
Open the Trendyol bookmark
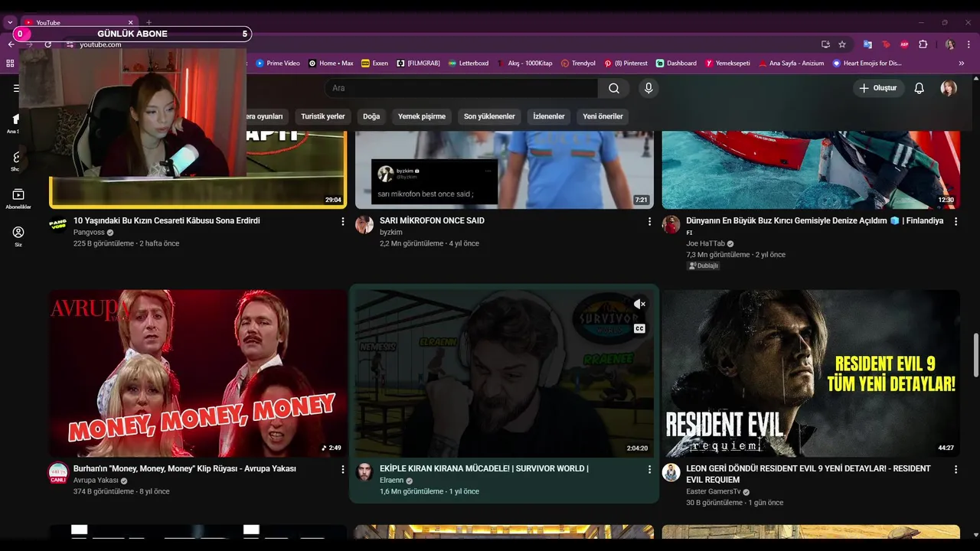[x=578, y=64]
